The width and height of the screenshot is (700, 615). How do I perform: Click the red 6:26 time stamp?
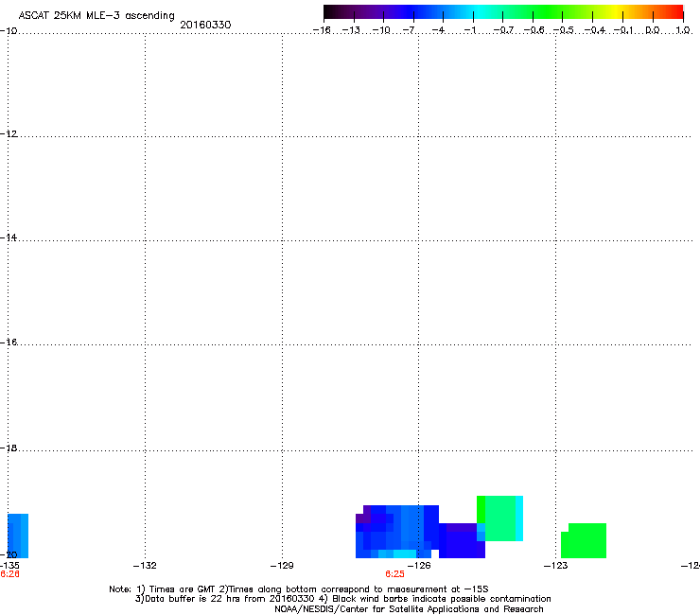pos(9,574)
